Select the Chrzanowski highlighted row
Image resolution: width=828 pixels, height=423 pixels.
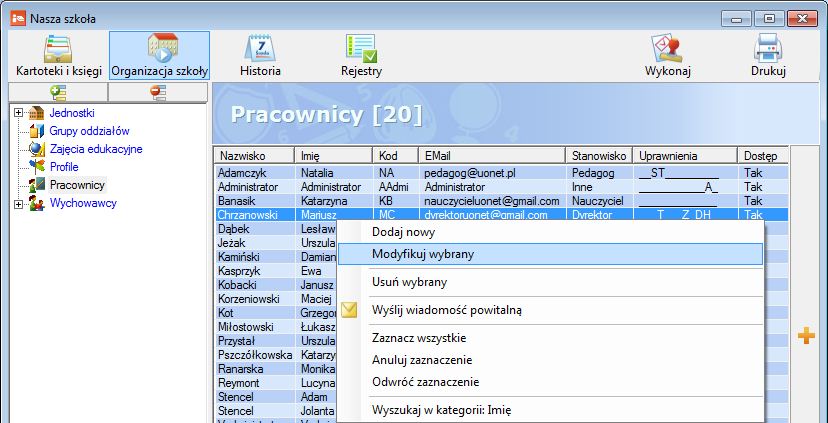[x=502, y=214]
